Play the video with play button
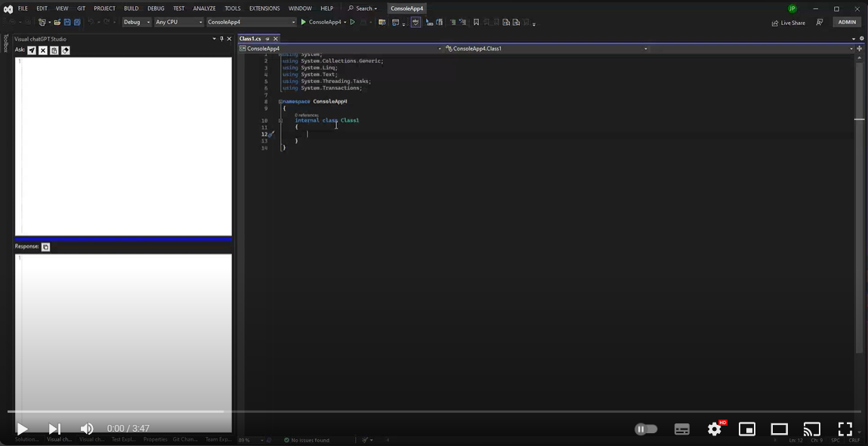 coord(22,429)
